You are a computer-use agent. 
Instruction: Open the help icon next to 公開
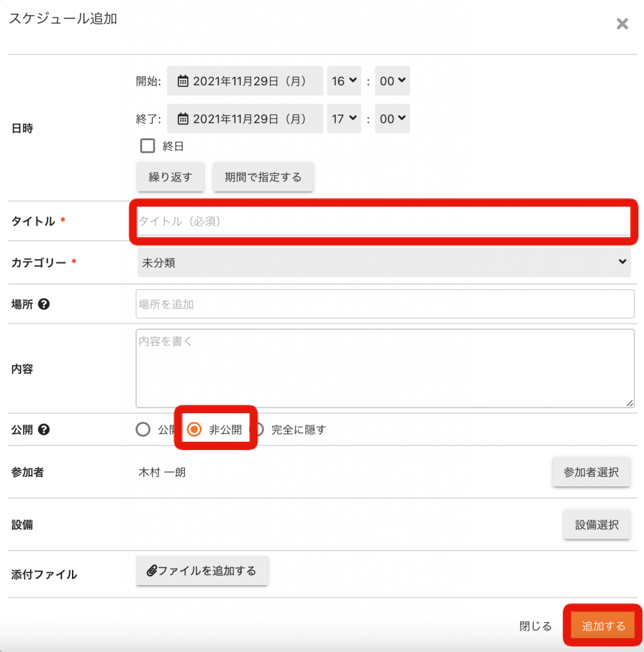click(x=44, y=429)
